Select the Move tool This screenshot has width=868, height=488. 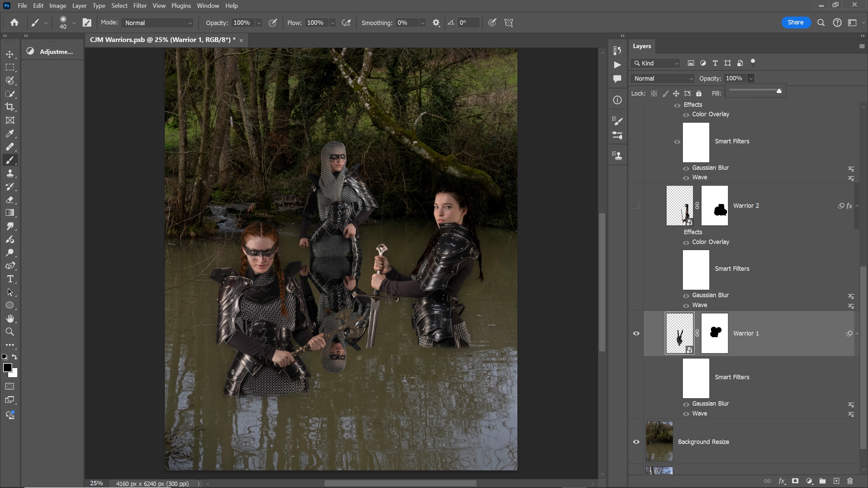tap(10, 54)
